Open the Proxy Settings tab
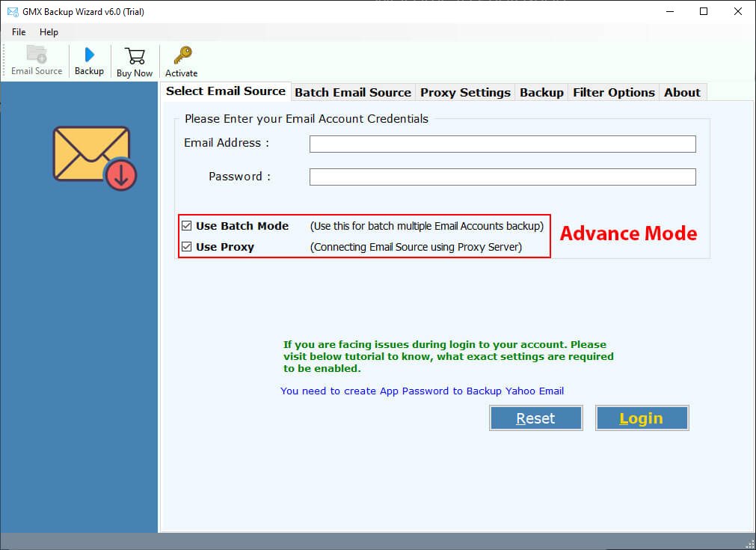The height and width of the screenshot is (550, 756). pos(465,93)
